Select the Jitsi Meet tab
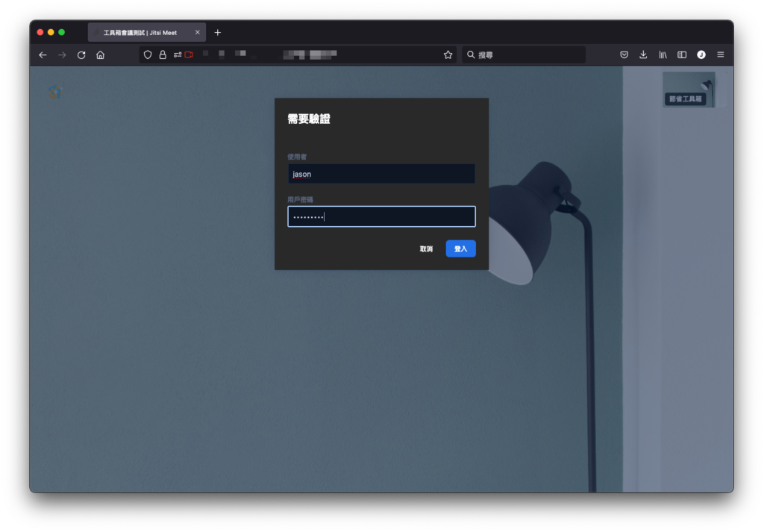 (147, 33)
